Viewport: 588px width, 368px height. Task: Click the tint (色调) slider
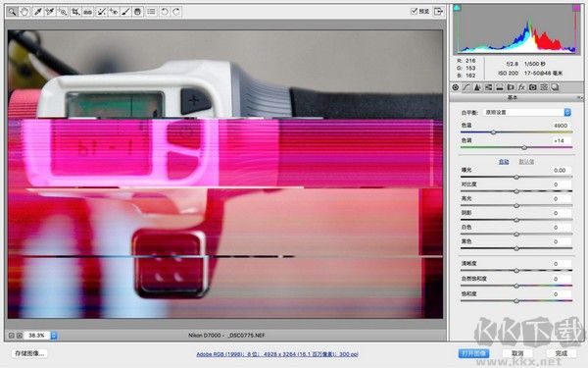516,147
